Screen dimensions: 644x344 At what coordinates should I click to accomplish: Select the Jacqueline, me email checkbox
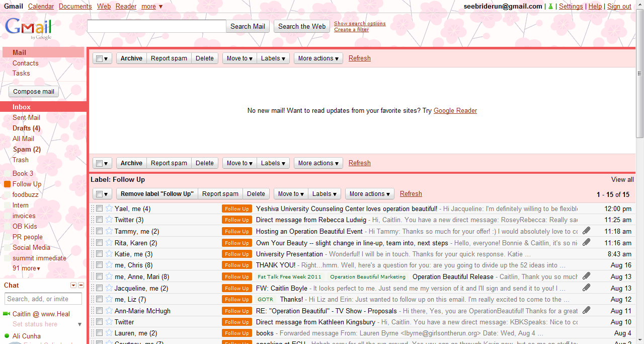click(100, 288)
